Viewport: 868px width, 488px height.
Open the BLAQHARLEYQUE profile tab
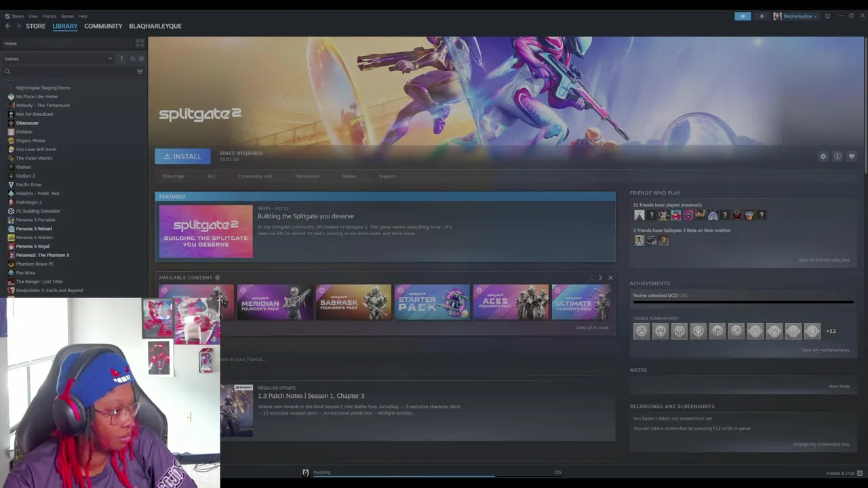(x=155, y=26)
